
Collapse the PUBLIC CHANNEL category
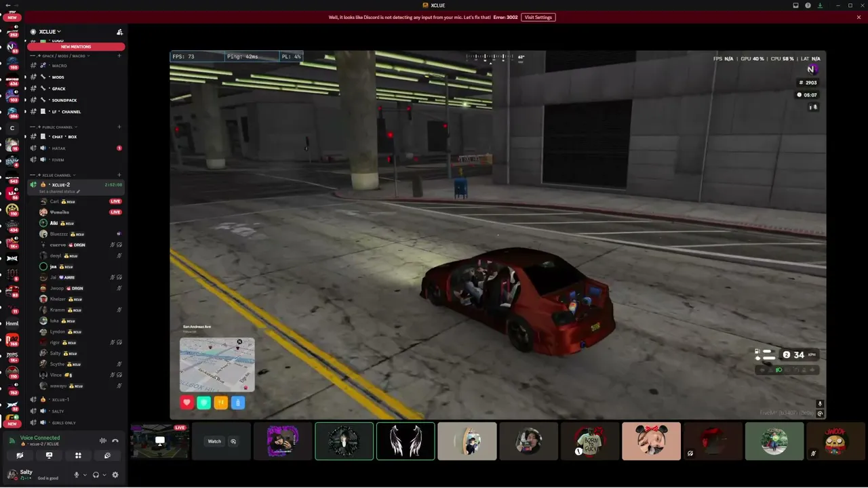[54, 127]
